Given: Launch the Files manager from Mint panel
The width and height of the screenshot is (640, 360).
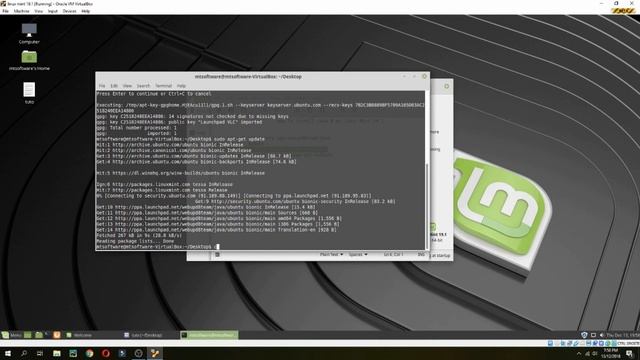Looking at the screenshot, I should point(39,335).
